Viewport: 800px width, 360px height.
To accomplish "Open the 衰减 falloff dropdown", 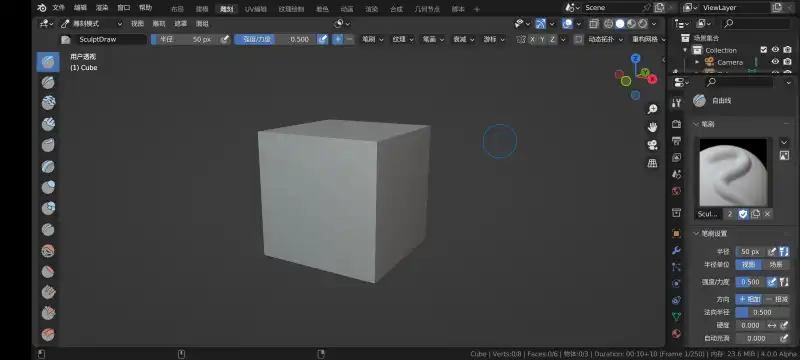I will [x=463, y=39].
